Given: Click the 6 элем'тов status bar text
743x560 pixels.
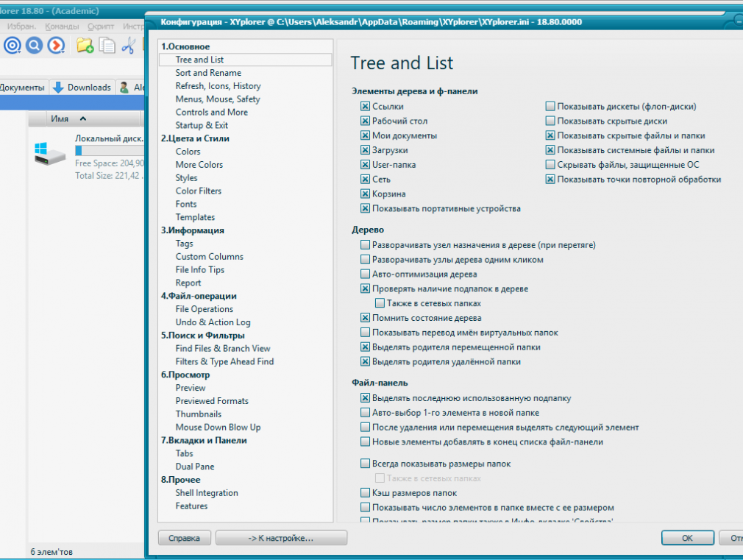Looking at the screenshot, I should pyautogui.click(x=51, y=552).
